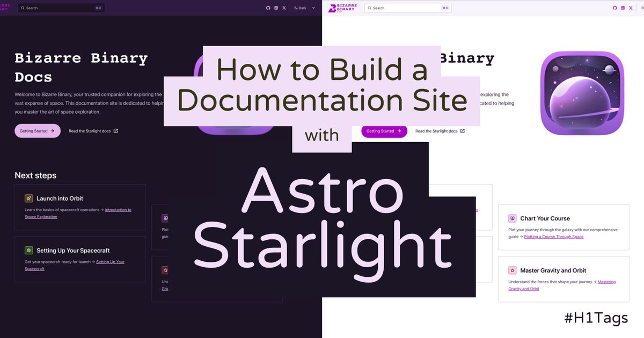
Task: Open the GitHub icon in the dark header
Action: pos(268,8)
